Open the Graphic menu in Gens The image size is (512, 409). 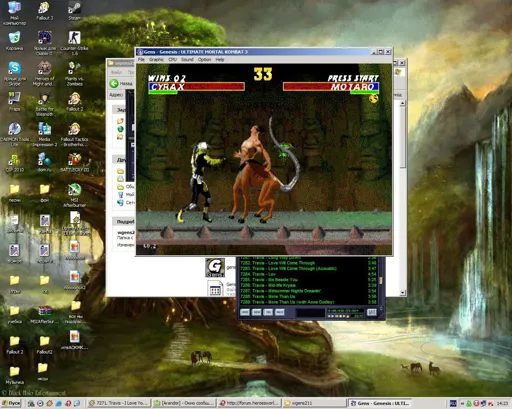[x=156, y=59]
